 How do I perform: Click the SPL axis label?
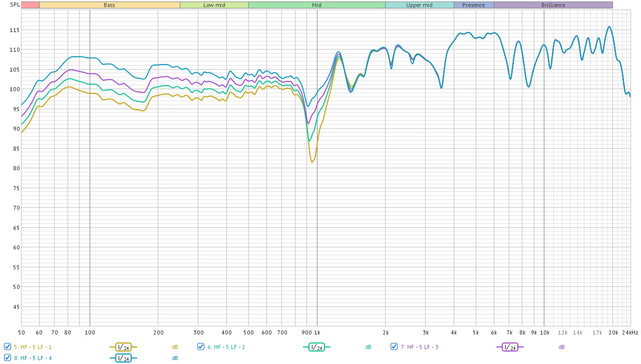tap(10, 5)
